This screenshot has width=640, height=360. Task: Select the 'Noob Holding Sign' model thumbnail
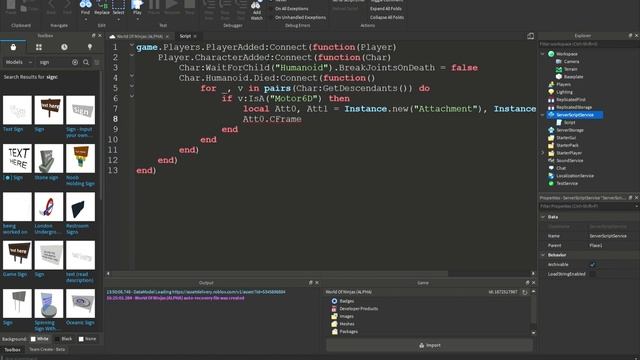(80, 158)
